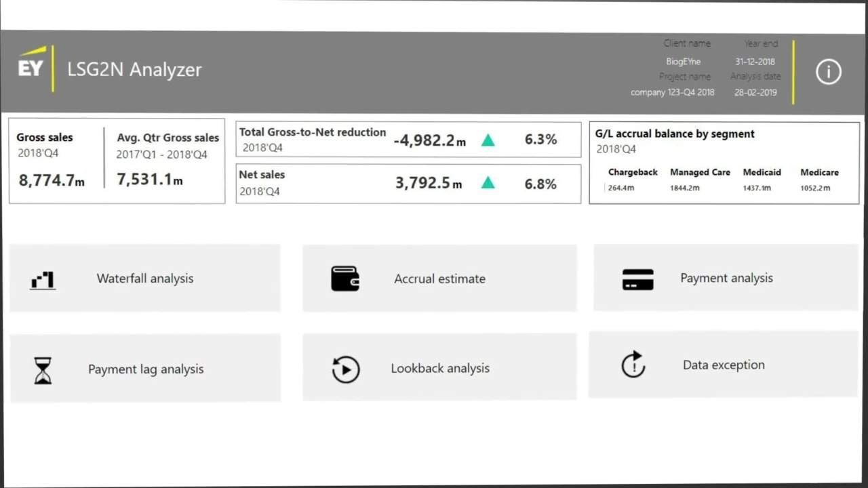The height and width of the screenshot is (488, 868).
Task: Select the Gross sales value 8,774.7m
Action: [x=52, y=180]
